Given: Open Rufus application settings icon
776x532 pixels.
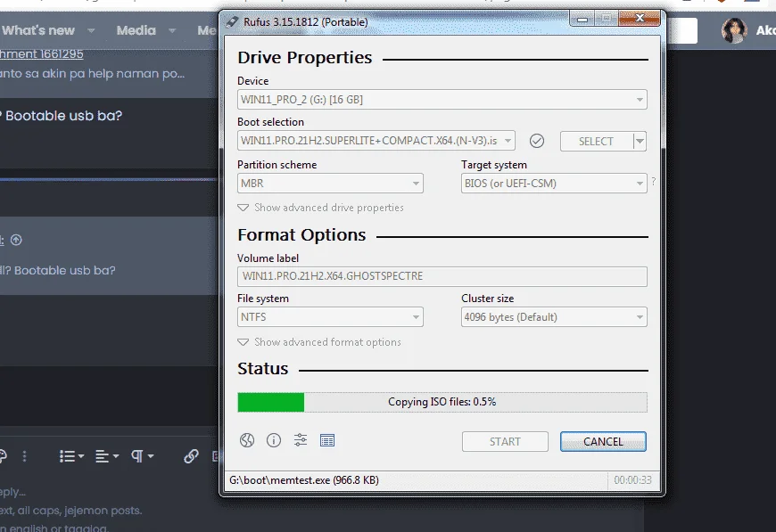Looking at the screenshot, I should coord(301,440).
